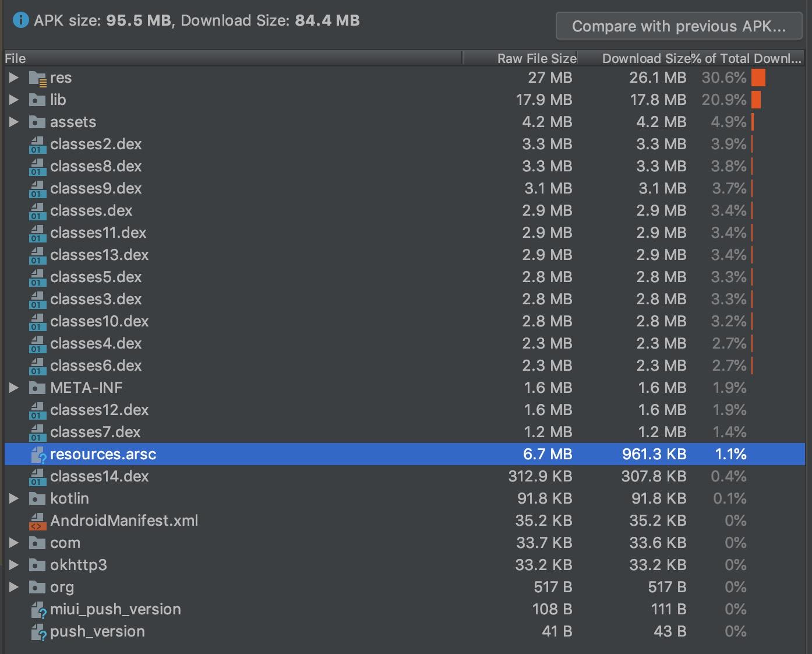
Task: Sort by Download Size column header
Action: [x=645, y=58]
